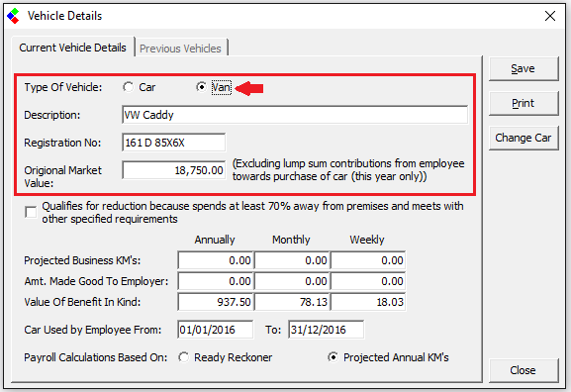Close the Vehicle Details window
The height and width of the screenshot is (392, 571).
point(550,16)
